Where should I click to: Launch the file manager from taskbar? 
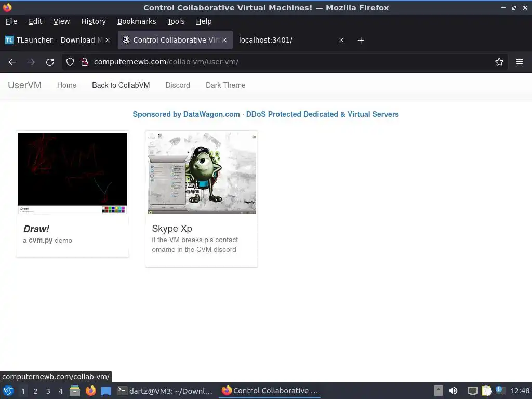[75, 391]
